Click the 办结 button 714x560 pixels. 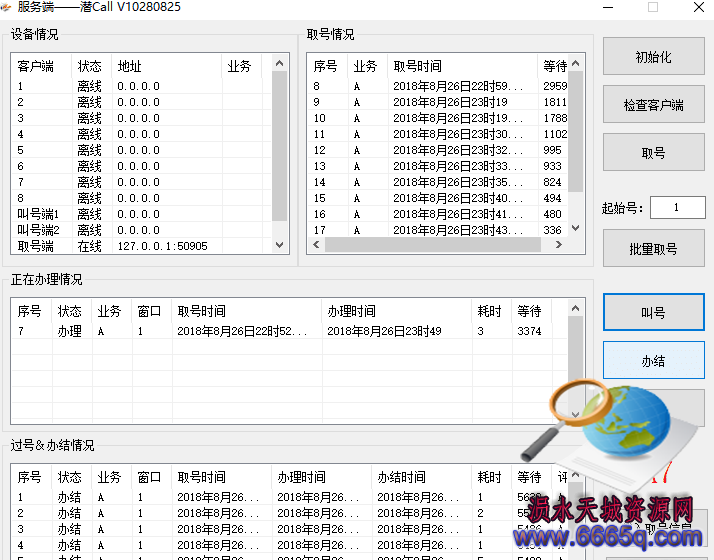click(653, 361)
